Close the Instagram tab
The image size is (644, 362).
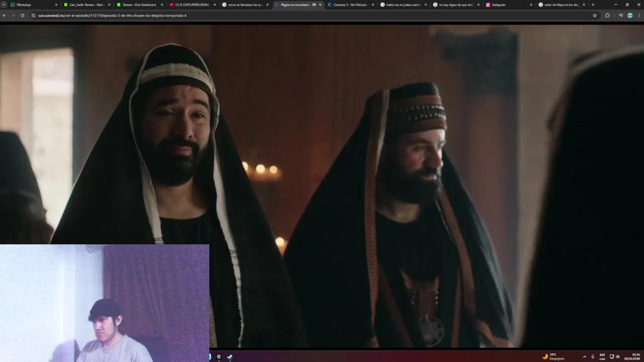tap(531, 5)
